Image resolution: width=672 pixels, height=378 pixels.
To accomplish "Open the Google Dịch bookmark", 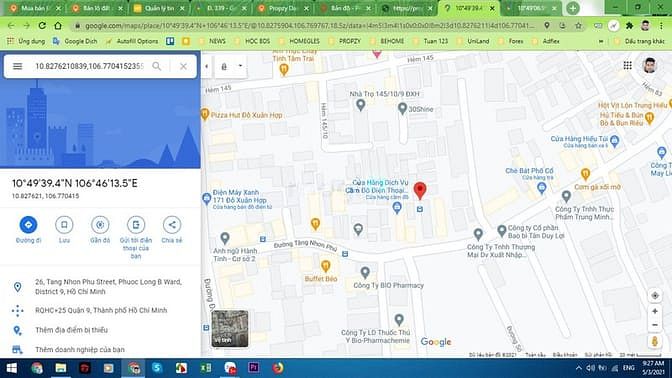I will tap(75, 41).
